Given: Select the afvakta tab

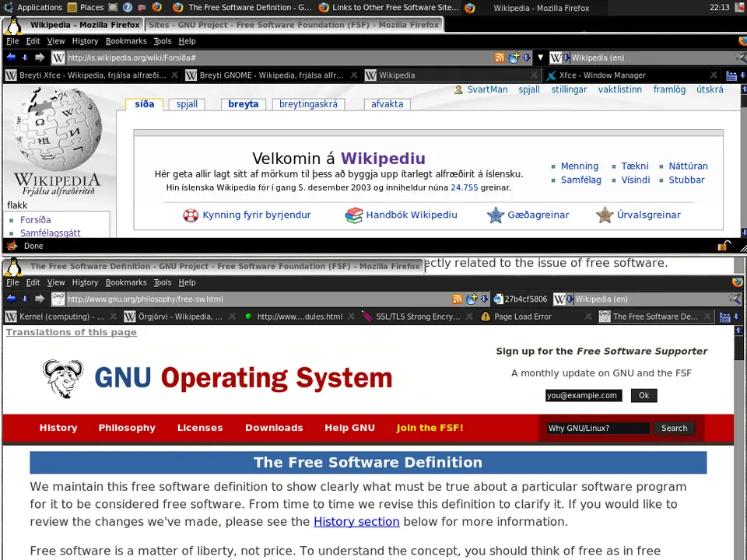Looking at the screenshot, I should [x=387, y=104].
